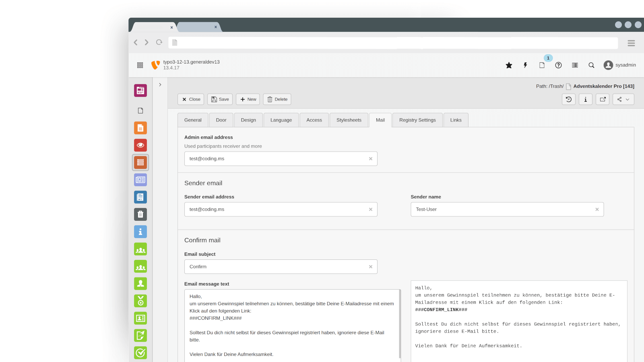Switch to the Design tab
This screenshot has height=362, width=644.
(248, 120)
